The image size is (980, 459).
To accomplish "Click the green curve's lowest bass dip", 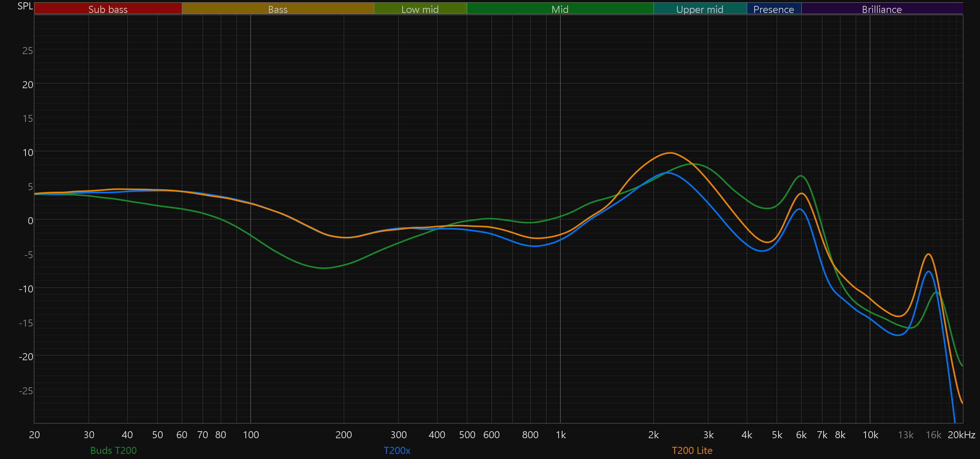I will [324, 268].
